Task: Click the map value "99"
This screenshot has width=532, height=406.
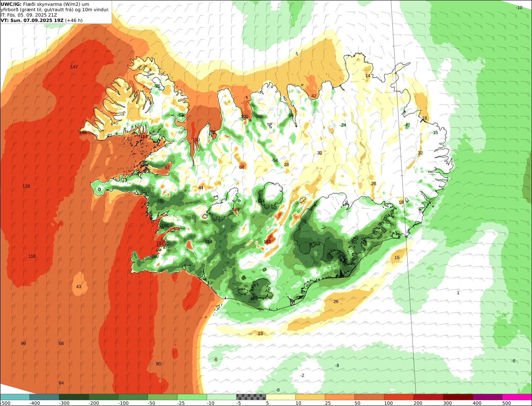Action: pos(23,343)
